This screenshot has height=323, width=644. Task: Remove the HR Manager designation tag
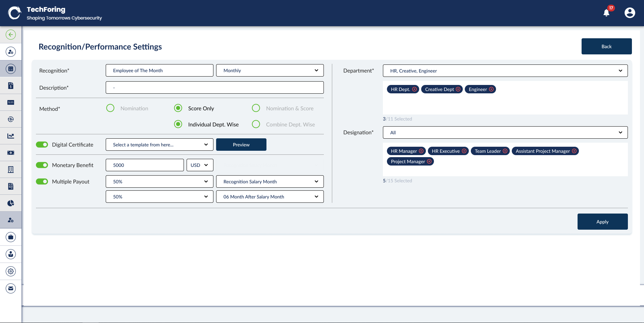421,151
